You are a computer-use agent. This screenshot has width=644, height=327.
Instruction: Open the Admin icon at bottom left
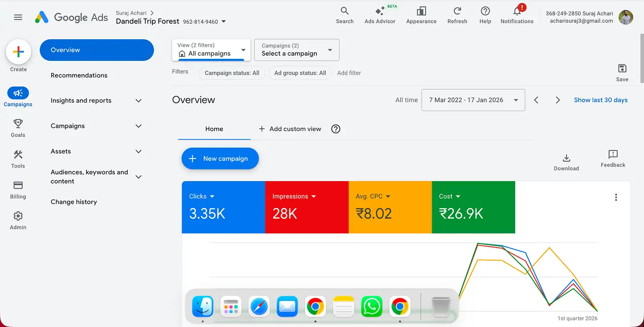(x=18, y=220)
